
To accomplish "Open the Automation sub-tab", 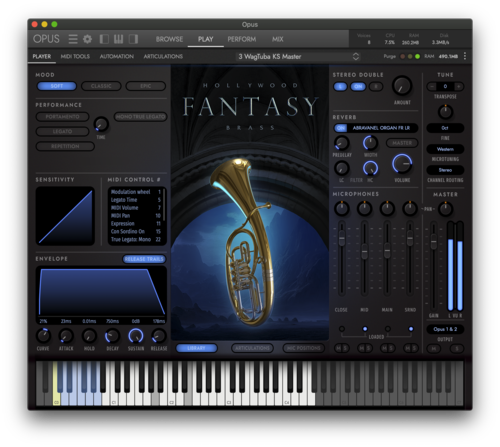I will coord(117,56).
